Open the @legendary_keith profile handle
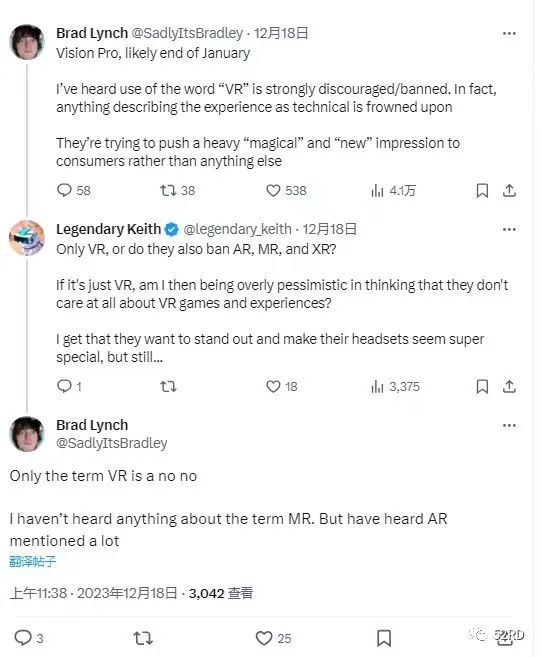The width and height of the screenshot is (542, 657). [237, 229]
